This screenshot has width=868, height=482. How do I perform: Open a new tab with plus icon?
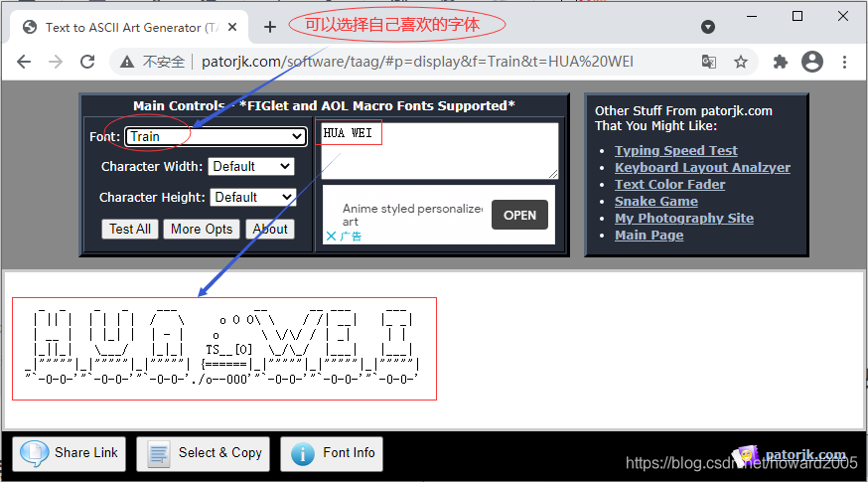coord(269,27)
